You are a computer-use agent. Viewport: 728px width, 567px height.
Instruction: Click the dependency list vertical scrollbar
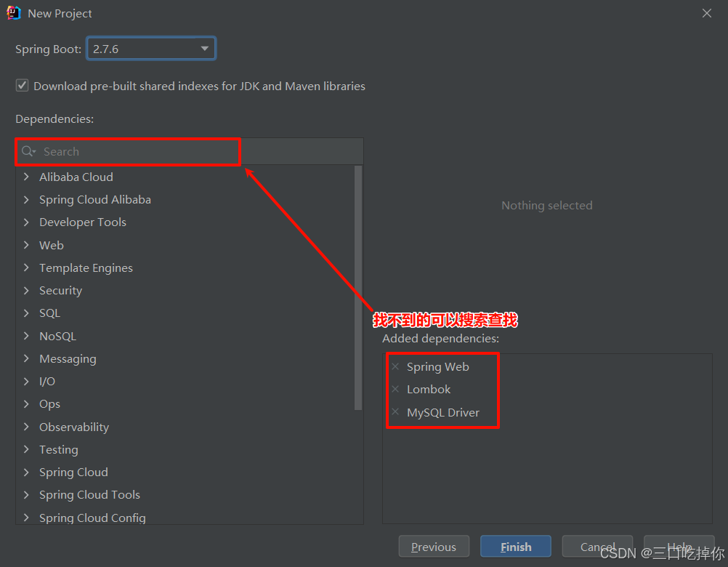click(x=358, y=288)
